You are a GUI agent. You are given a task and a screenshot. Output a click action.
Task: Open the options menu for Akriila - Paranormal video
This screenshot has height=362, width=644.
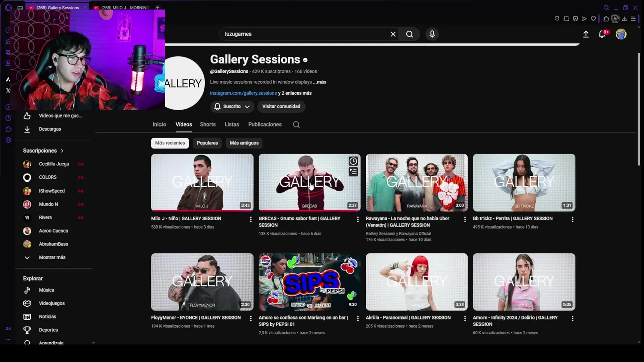point(465,318)
